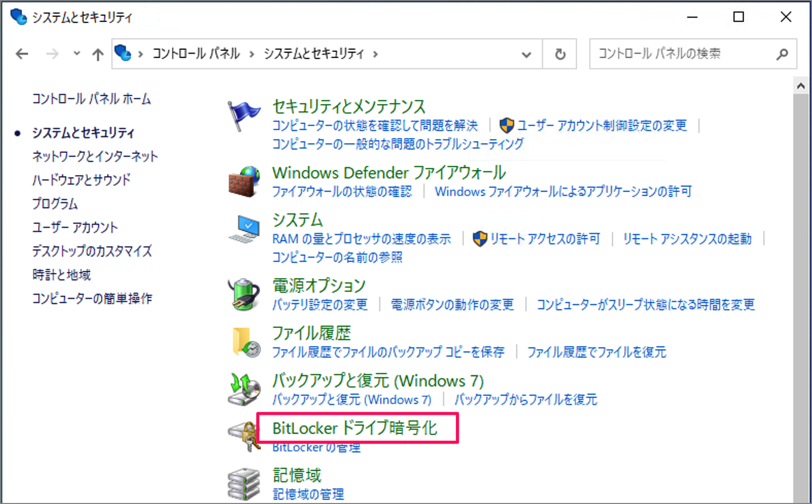812x504 pixels.
Task: Open コンピューターの名前の参照 link
Action: (337, 257)
